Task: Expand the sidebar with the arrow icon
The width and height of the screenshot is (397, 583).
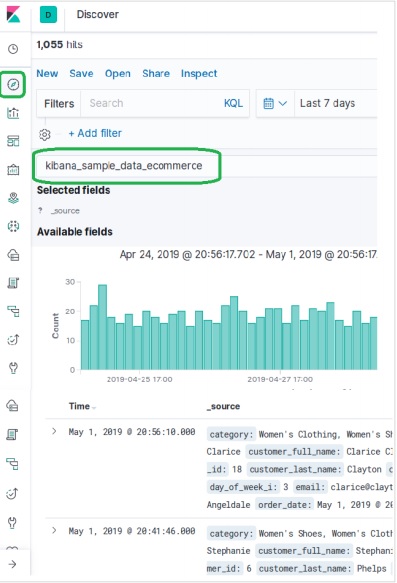Action: (x=13, y=564)
